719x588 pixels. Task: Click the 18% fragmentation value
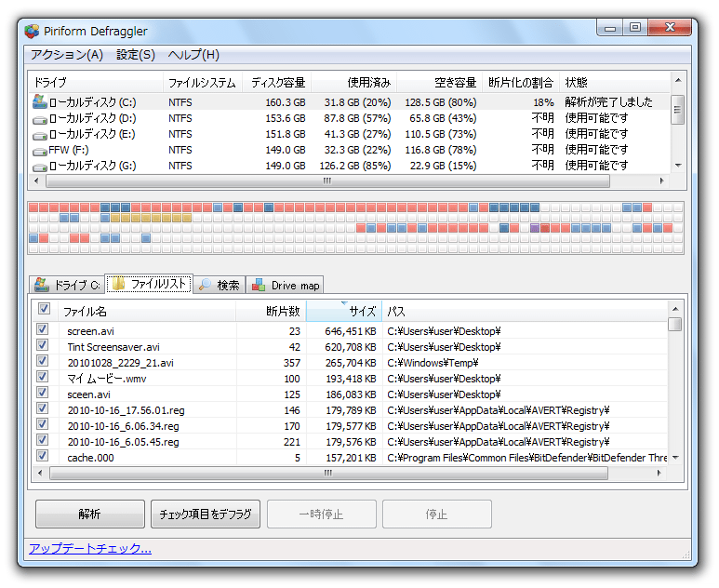click(543, 102)
